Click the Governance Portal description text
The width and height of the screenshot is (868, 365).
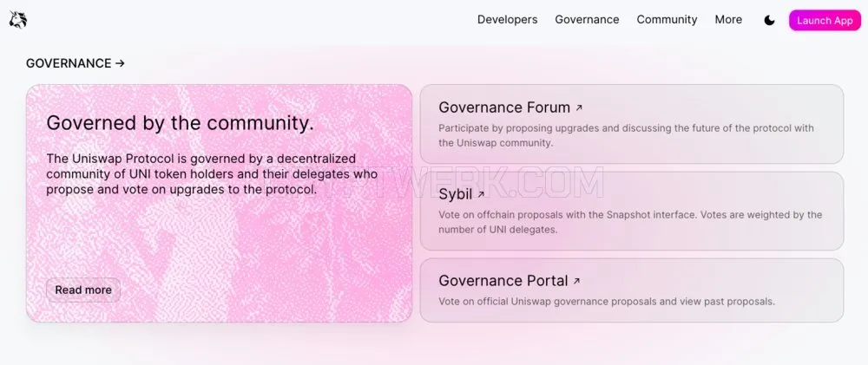[x=606, y=302]
